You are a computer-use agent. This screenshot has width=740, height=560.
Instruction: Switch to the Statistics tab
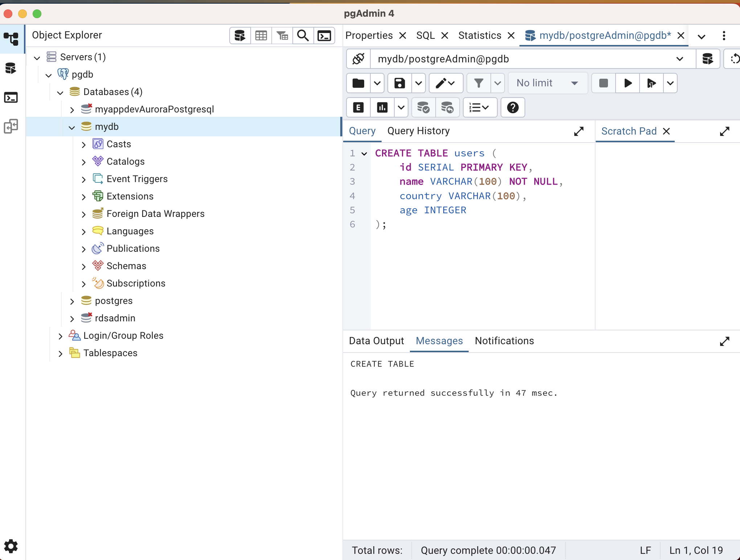click(x=480, y=36)
